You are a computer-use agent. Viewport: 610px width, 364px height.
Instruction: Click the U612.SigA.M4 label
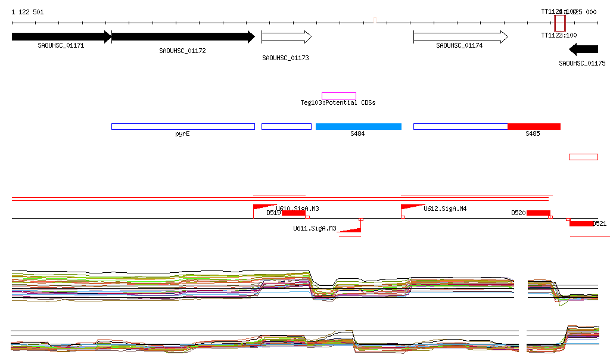445,209
